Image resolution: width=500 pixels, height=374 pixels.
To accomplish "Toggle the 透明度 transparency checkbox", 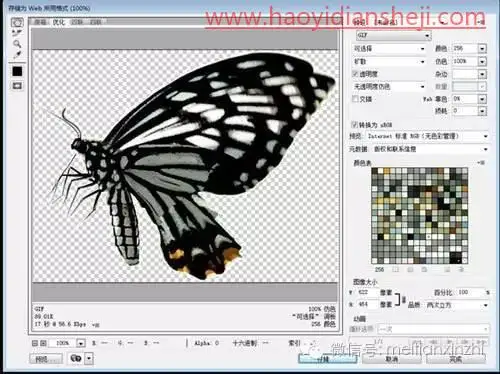I will pos(355,74).
